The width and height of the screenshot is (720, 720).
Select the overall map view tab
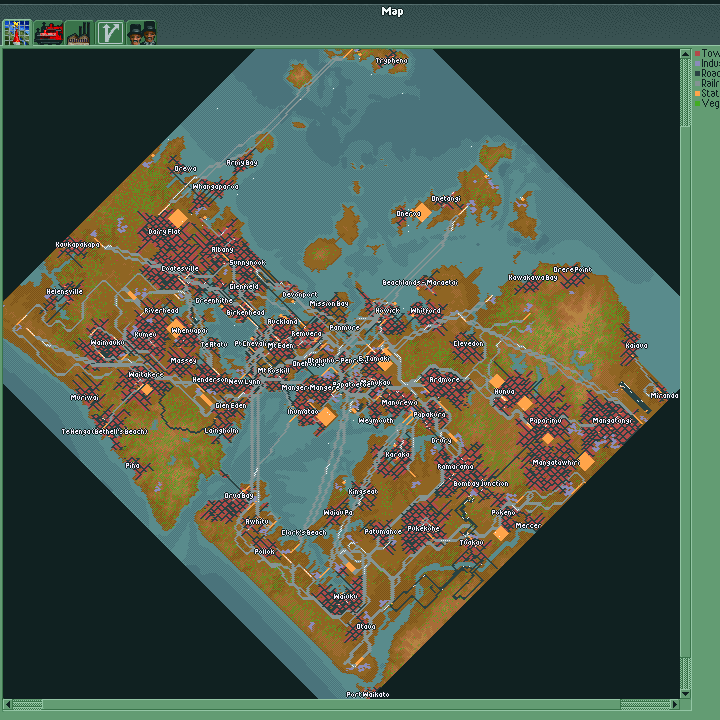(x=17, y=33)
